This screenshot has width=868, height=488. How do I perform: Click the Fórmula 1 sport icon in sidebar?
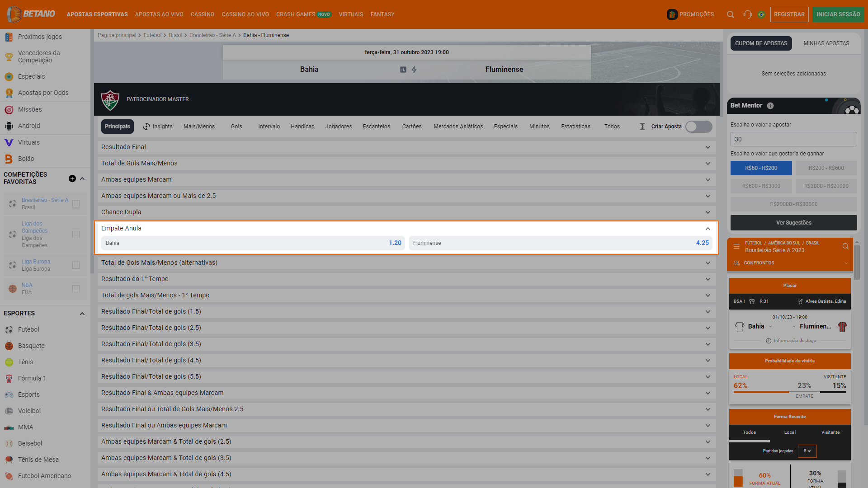[9, 378]
